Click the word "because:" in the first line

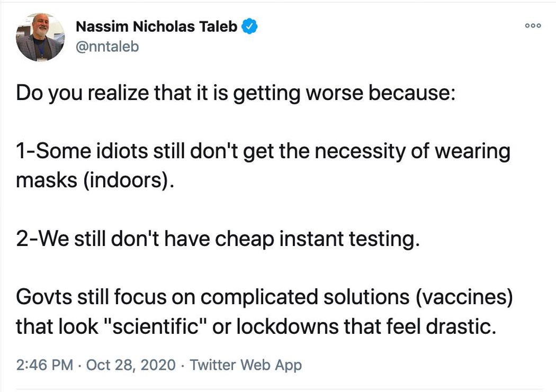coord(412,93)
